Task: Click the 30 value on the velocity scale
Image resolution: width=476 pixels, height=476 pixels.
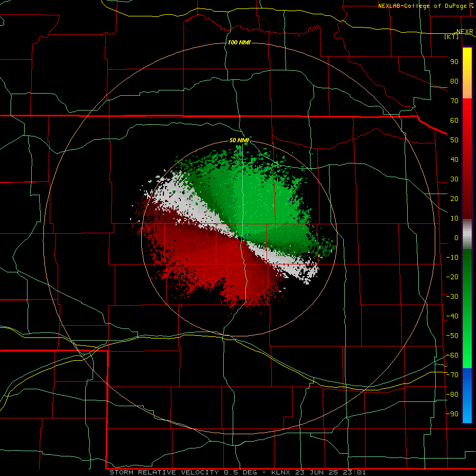Action: point(454,179)
